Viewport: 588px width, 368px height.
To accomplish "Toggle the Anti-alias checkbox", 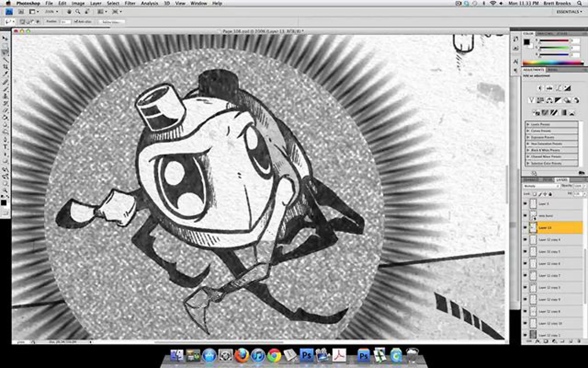I will [76, 22].
